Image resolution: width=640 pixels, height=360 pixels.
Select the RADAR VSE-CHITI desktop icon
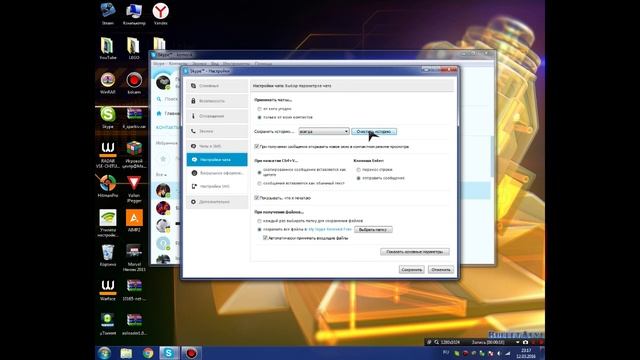pos(108,154)
